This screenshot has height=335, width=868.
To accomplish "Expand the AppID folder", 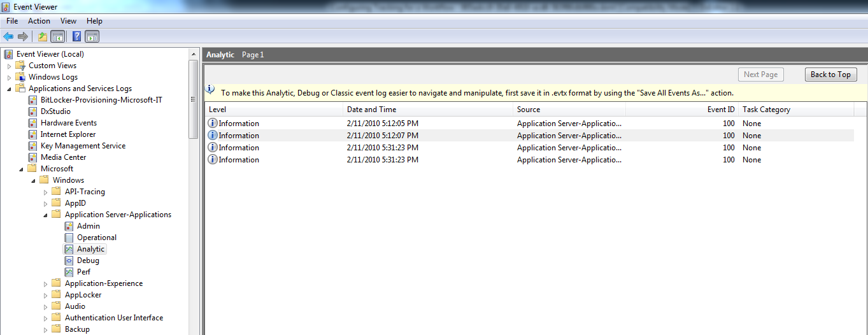I will [x=45, y=203].
